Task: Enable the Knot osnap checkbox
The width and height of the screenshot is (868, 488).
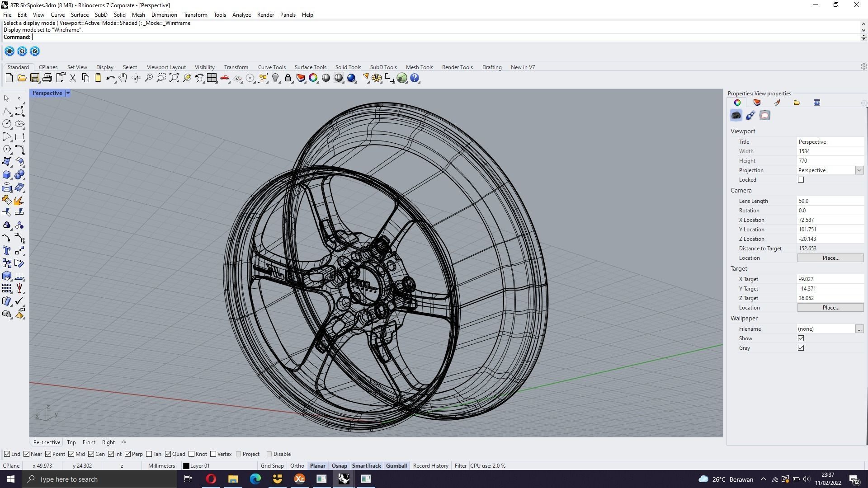Action: click(192, 454)
